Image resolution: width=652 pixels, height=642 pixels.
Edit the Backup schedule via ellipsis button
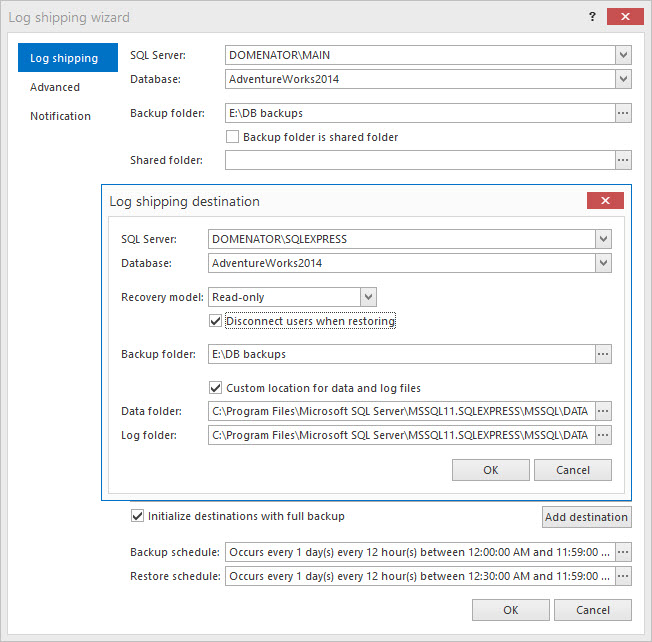(x=623, y=552)
